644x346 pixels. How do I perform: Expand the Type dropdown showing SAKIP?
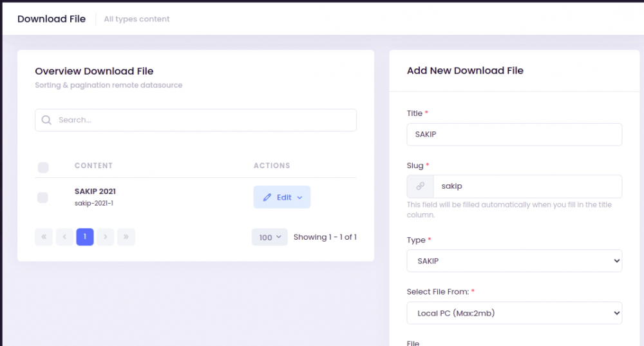click(514, 261)
